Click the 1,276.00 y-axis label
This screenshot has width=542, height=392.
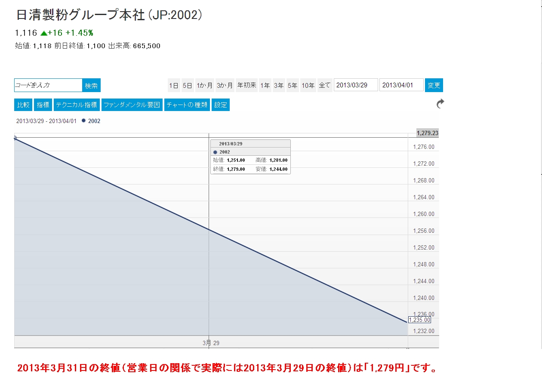[424, 147]
